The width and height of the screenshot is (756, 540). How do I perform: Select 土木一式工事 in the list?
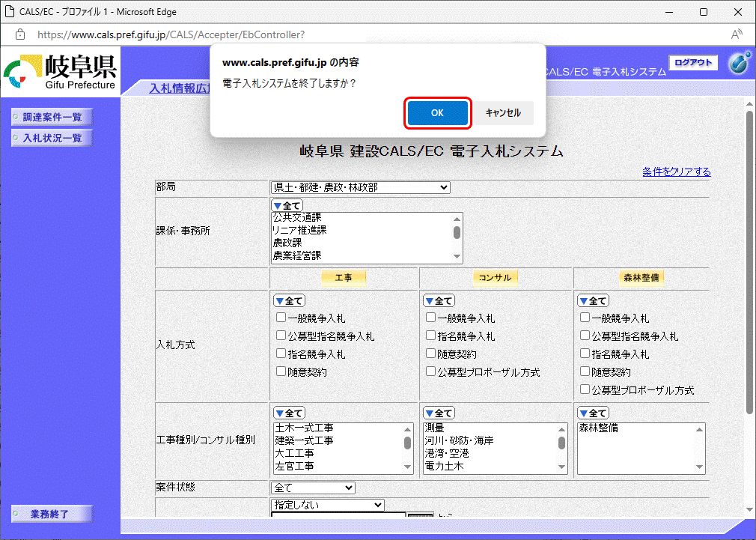tap(304, 428)
